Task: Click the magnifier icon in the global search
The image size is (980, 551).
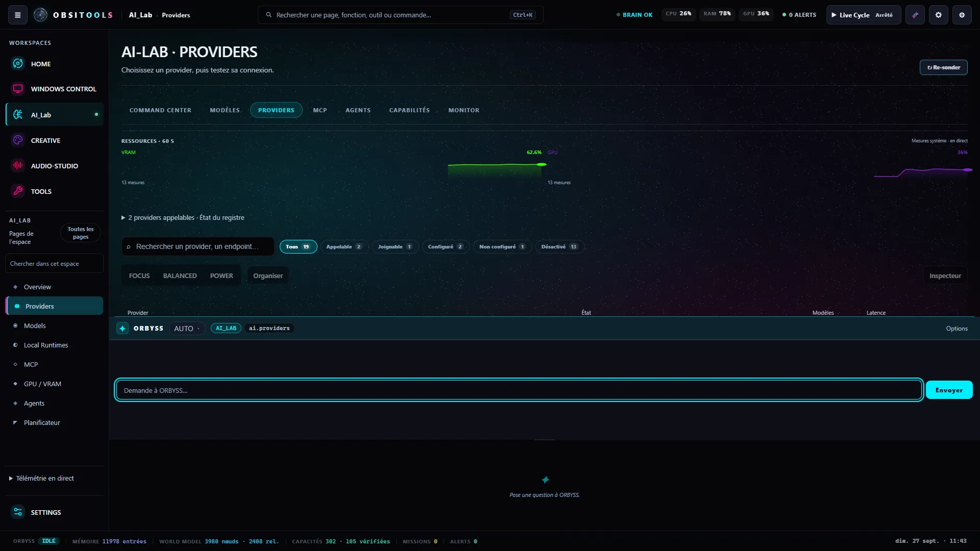Action: [x=268, y=15]
